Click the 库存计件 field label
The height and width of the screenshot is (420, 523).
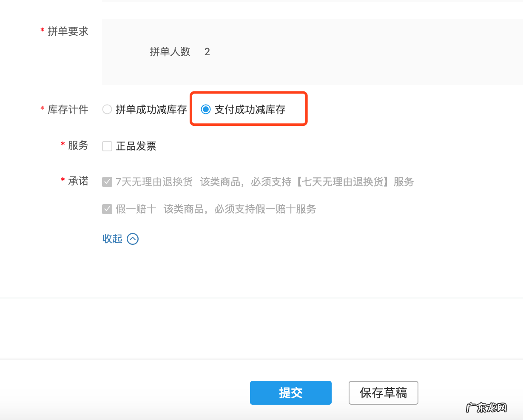click(x=69, y=109)
